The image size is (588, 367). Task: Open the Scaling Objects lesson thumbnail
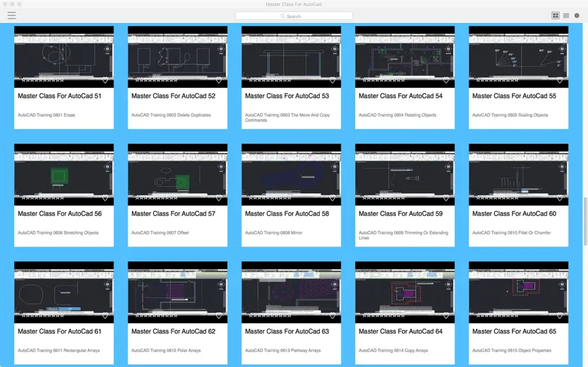[518, 57]
